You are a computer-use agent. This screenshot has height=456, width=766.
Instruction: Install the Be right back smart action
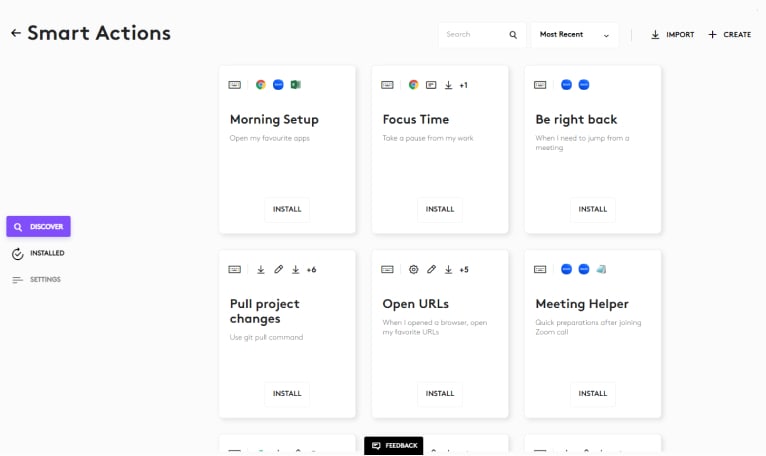pos(593,209)
